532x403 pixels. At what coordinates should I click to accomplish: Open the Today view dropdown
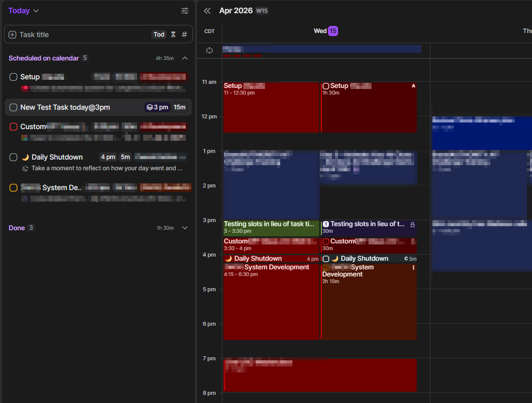coord(23,11)
